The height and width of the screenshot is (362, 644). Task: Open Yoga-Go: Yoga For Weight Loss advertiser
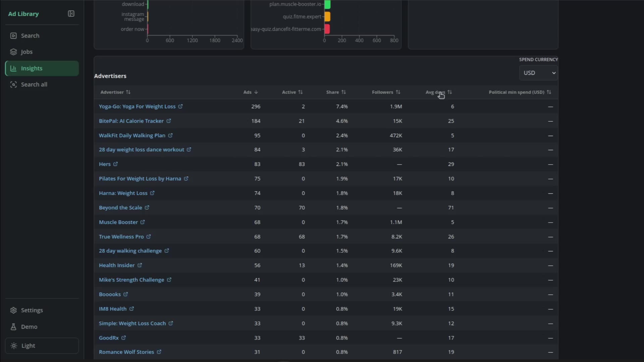point(137,107)
